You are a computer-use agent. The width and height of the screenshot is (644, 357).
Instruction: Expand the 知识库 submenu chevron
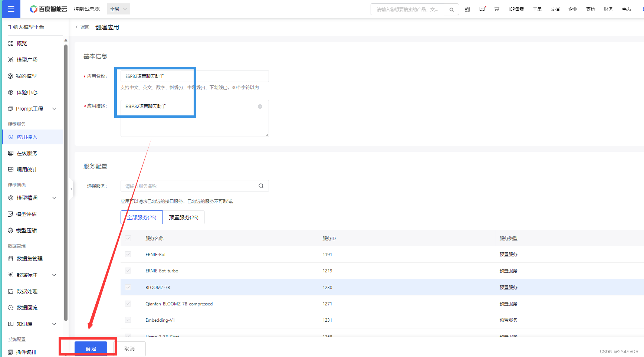pos(54,324)
